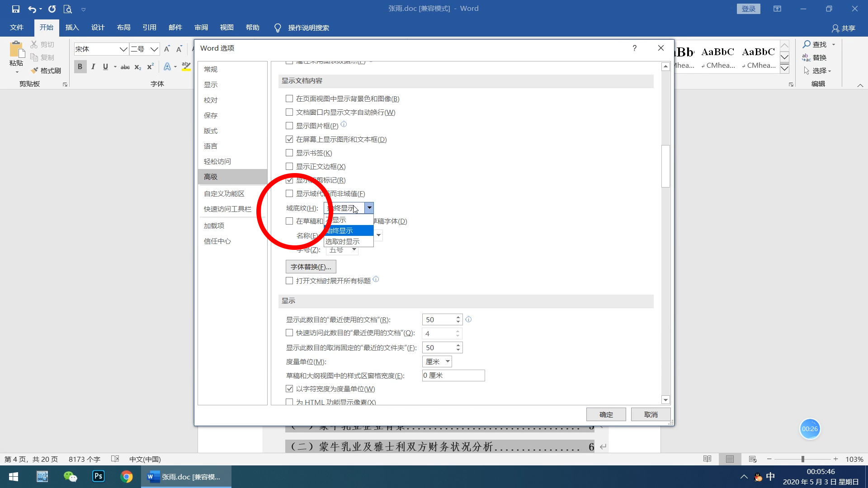This screenshot has width=868, height=488.
Task: Click the Paste clipboard icon
Action: click(x=16, y=50)
